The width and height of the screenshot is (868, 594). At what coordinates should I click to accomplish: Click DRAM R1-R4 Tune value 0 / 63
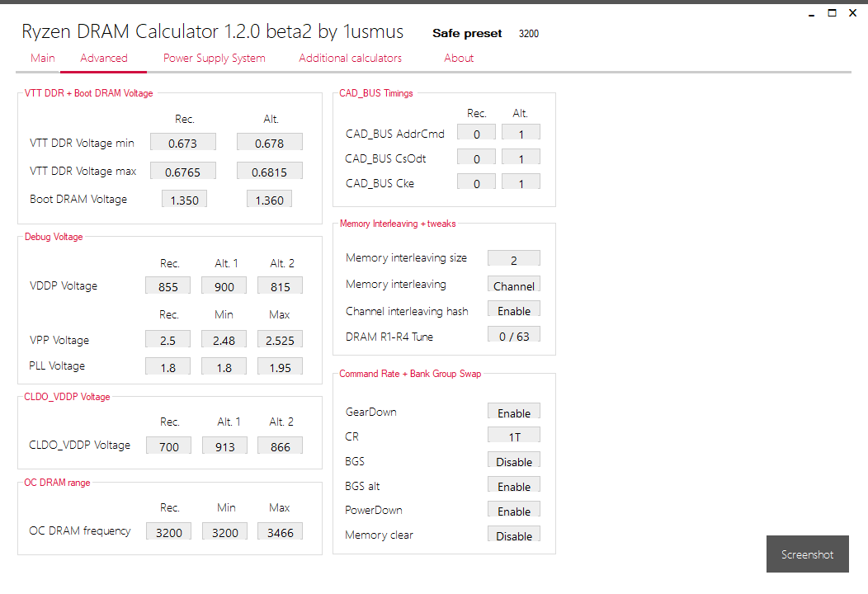coord(514,336)
